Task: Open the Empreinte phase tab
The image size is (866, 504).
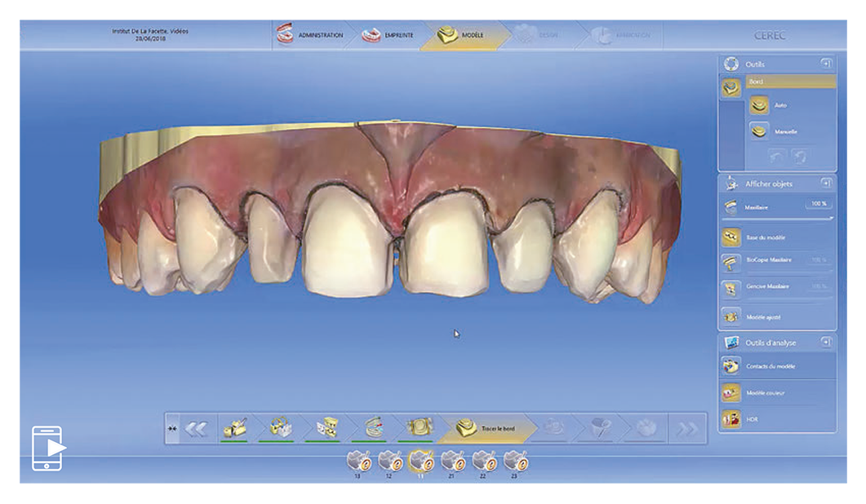Action: (x=388, y=36)
